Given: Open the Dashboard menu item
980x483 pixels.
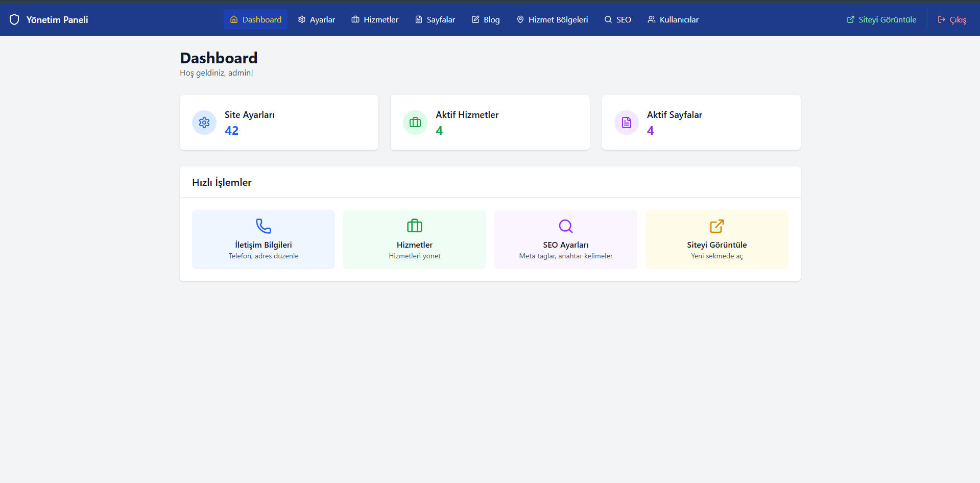Looking at the screenshot, I should tap(255, 19).
